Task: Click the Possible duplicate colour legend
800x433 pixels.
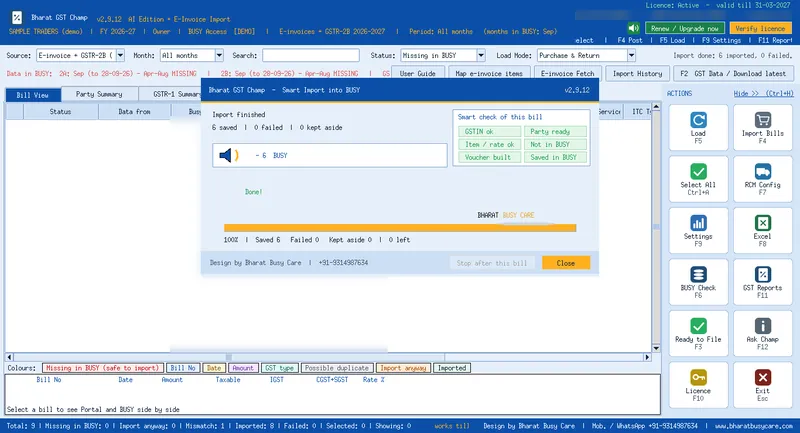Action: click(x=336, y=368)
